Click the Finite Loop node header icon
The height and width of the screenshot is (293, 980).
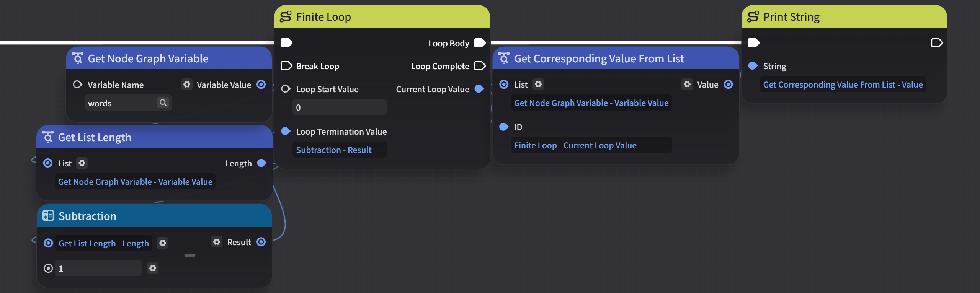click(x=286, y=16)
